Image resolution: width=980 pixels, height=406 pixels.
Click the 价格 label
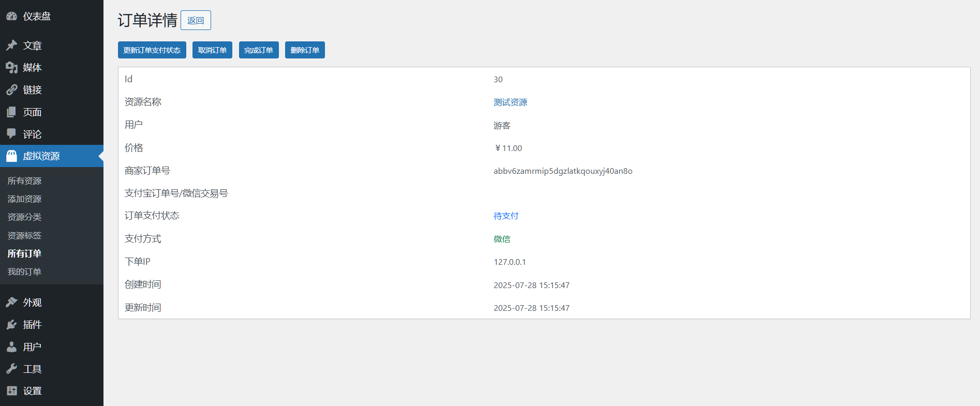point(134,148)
